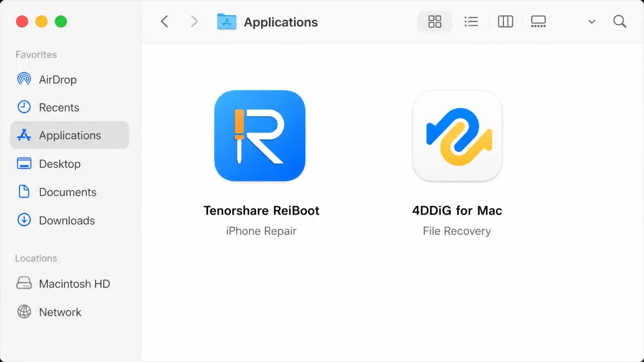Minimize the window with yellow button
The height and width of the screenshot is (362, 644).
(x=41, y=21)
